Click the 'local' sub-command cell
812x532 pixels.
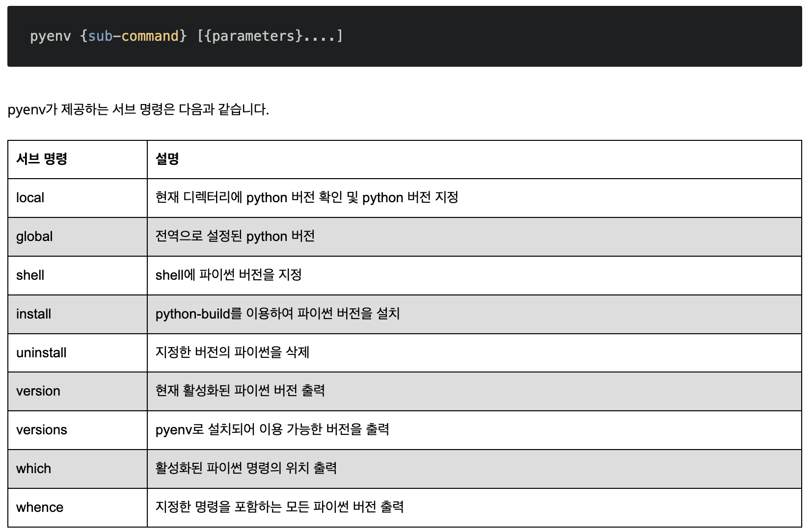(78, 198)
